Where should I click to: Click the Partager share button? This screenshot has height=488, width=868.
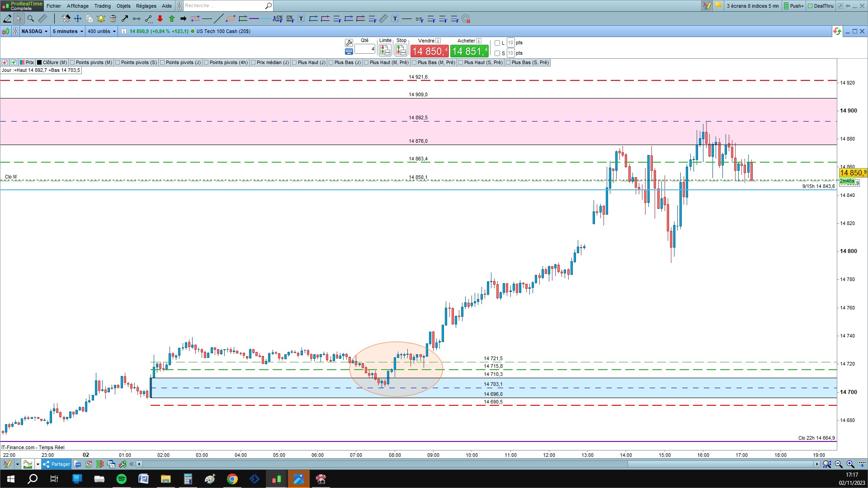coord(57,464)
